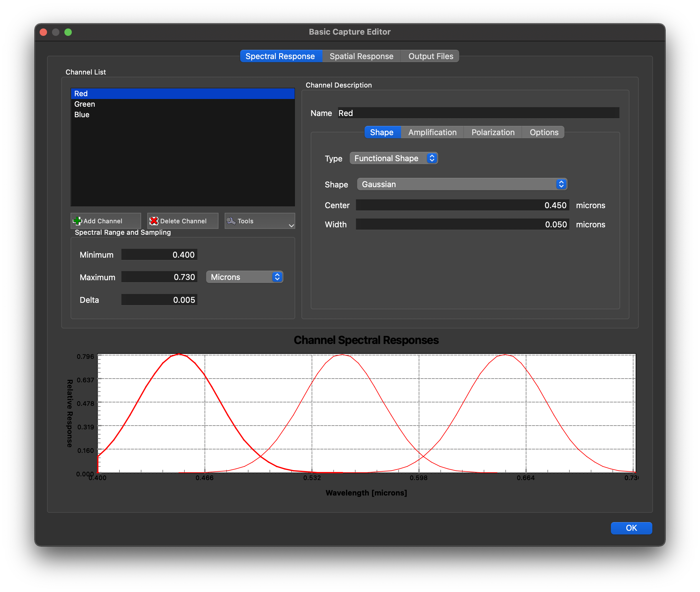This screenshot has width=700, height=592.
Task: Open the Type Functional Shape dropdown
Action: coord(393,158)
